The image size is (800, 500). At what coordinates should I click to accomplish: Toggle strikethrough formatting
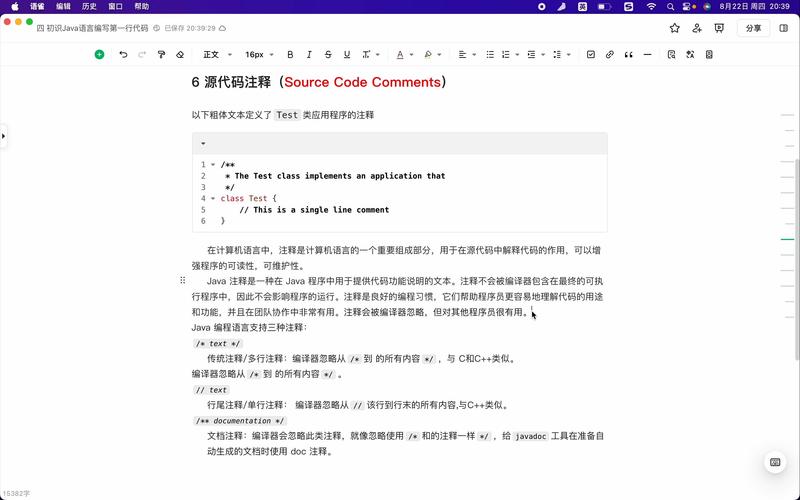[x=328, y=55]
